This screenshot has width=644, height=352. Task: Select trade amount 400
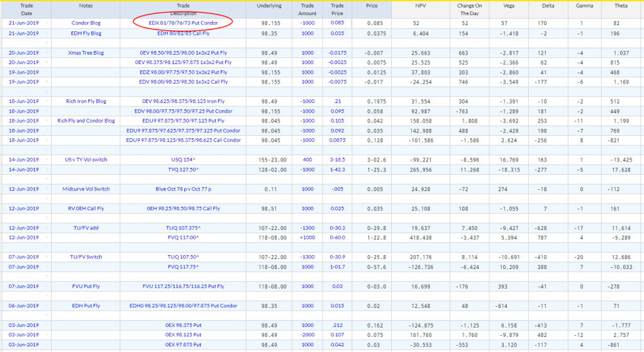coord(307,160)
